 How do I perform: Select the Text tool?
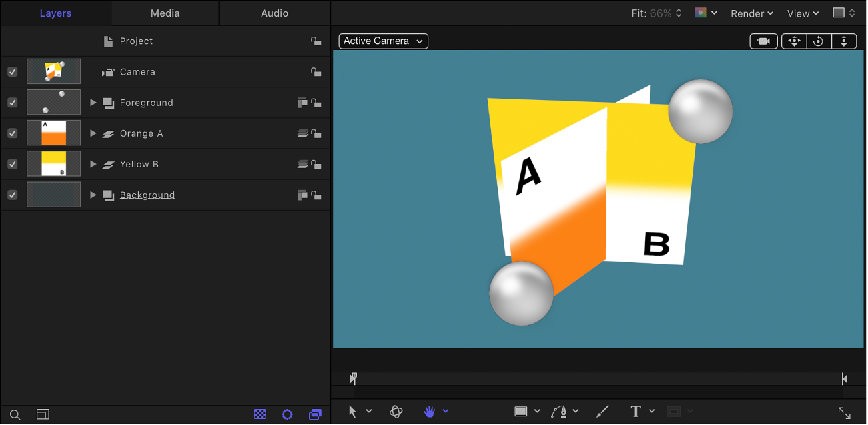click(635, 411)
